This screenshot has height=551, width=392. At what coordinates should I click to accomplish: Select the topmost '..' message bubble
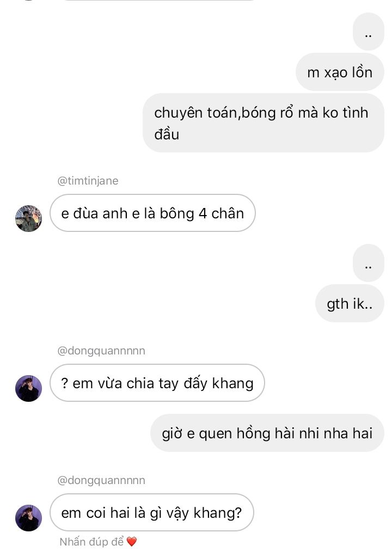[369, 32]
